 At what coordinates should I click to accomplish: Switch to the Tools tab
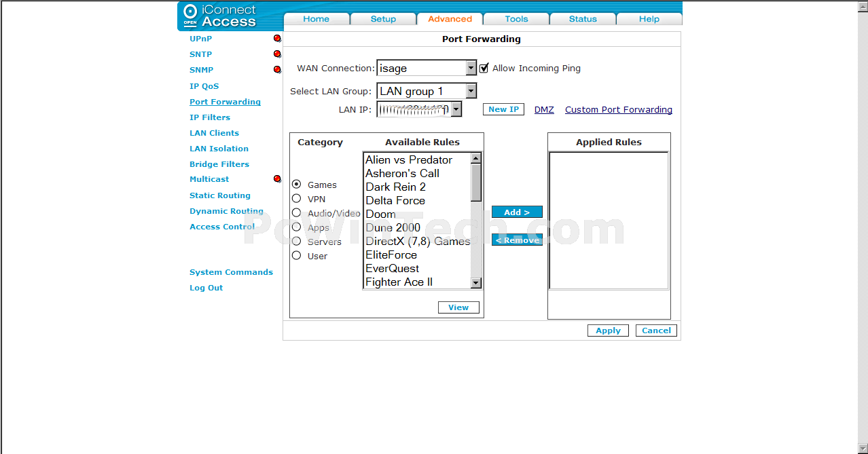[516, 19]
